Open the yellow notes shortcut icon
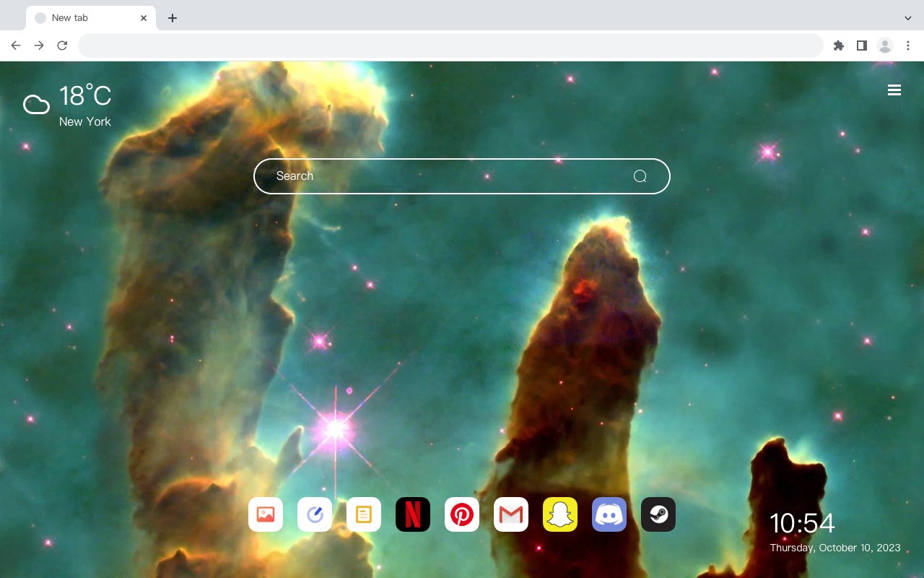Screen dimensions: 924x578 coord(364,514)
